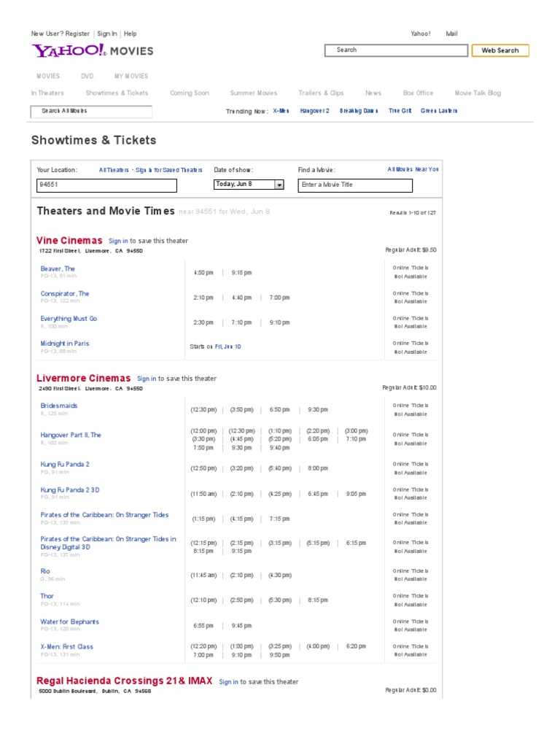This screenshot has height=747, width=560.
Task: Open the Date of show dropdown arrow
Action: point(279,185)
